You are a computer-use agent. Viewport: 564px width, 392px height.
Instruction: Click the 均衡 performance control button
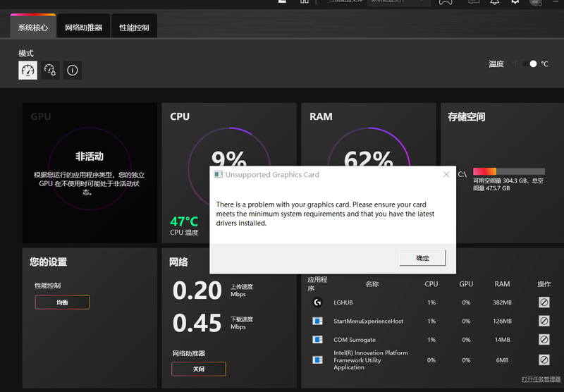(62, 302)
